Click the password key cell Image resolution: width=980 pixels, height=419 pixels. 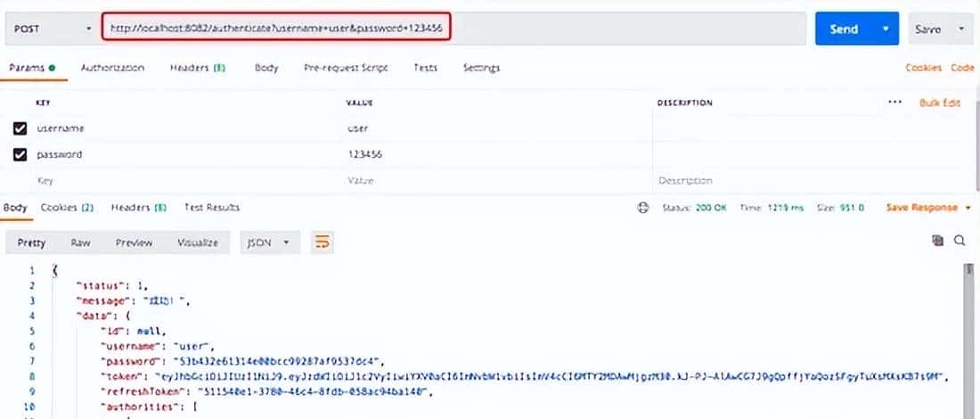[185, 154]
